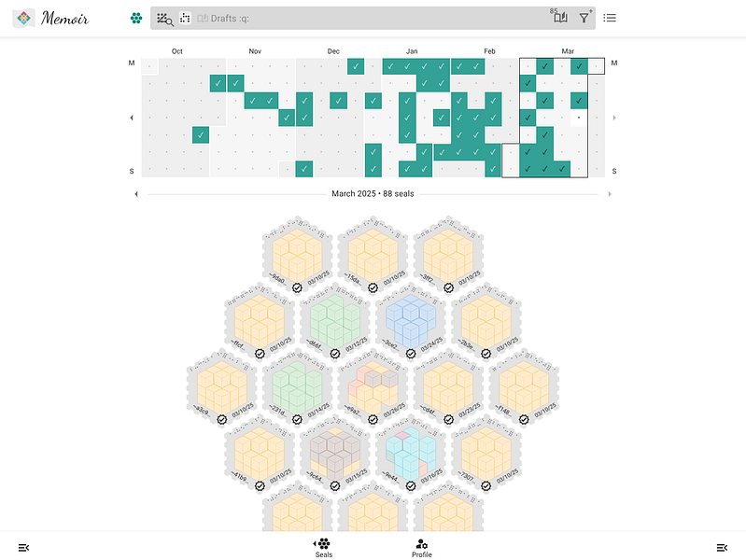Click the dotted grid icon in search bar
Screen dimensions: 746x560
click(185, 18)
